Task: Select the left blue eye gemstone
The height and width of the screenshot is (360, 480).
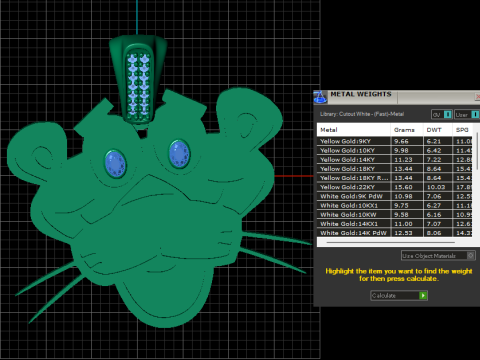Action: pos(115,164)
